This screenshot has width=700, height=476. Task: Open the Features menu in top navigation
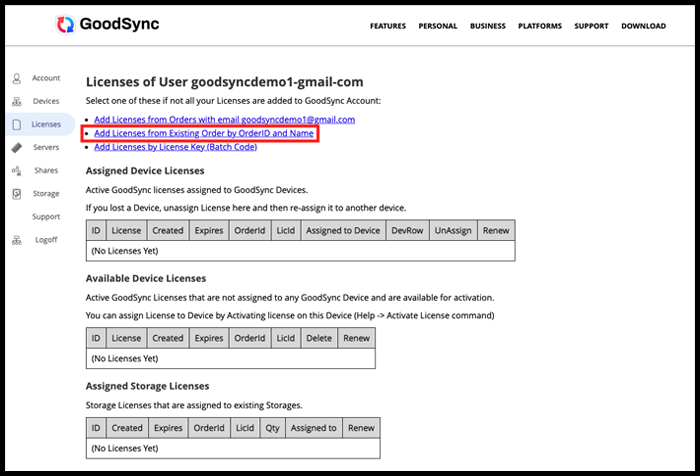388,26
